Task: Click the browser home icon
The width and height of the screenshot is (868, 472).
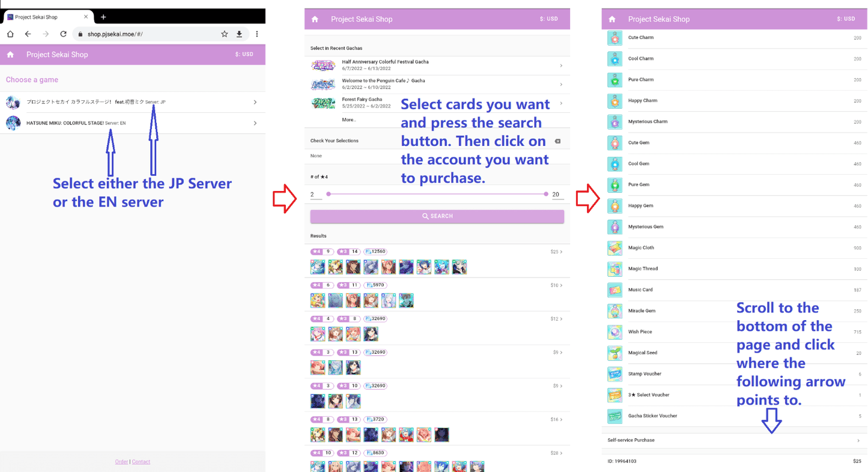Action: [10, 34]
